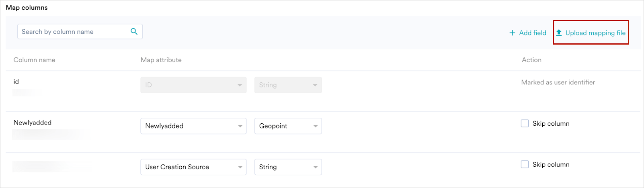Click the Geopoint type dropdown arrow
The image size is (644, 188).
pyautogui.click(x=315, y=126)
